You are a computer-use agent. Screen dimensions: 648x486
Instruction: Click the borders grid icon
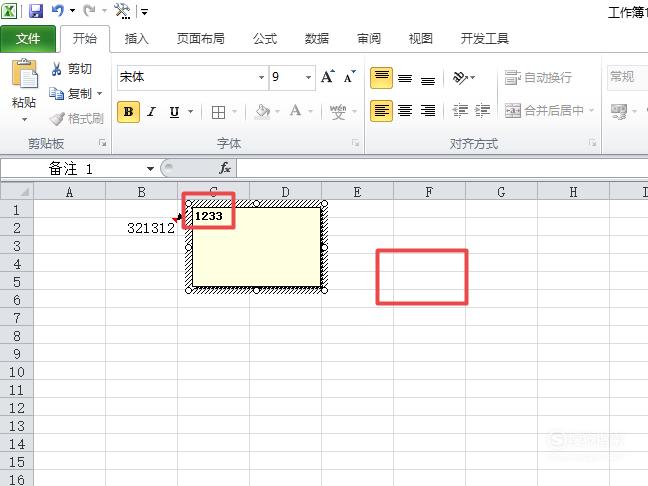tap(218, 112)
